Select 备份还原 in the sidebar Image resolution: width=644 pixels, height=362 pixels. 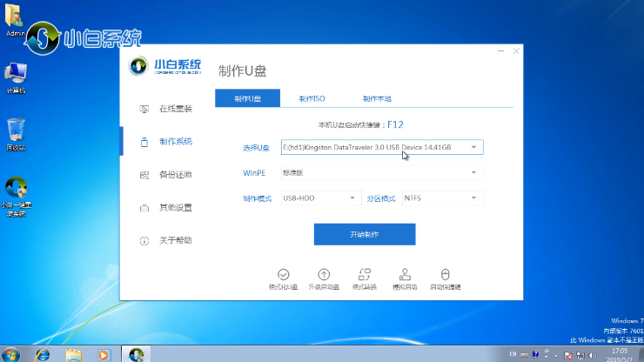pos(174,175)
